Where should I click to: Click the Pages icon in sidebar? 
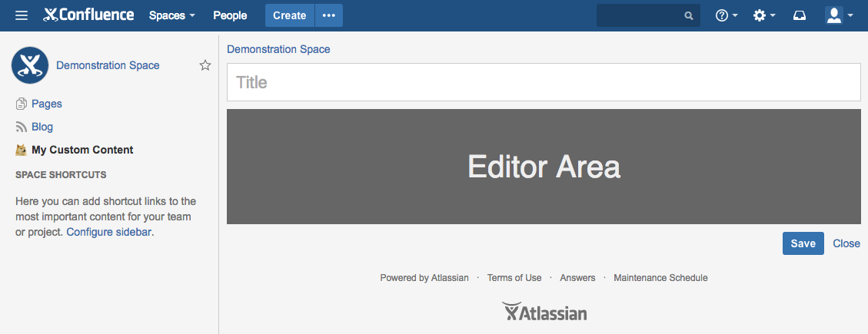tap(22, 104)
